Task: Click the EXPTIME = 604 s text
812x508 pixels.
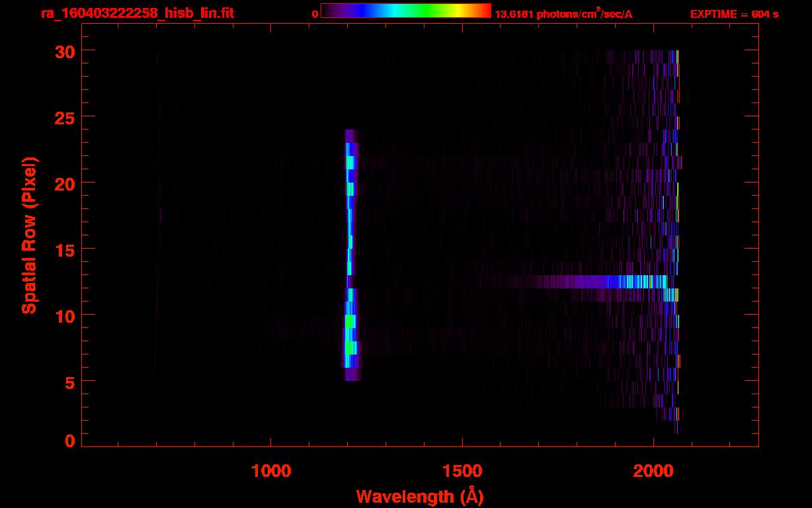Action: coord(734,14)
